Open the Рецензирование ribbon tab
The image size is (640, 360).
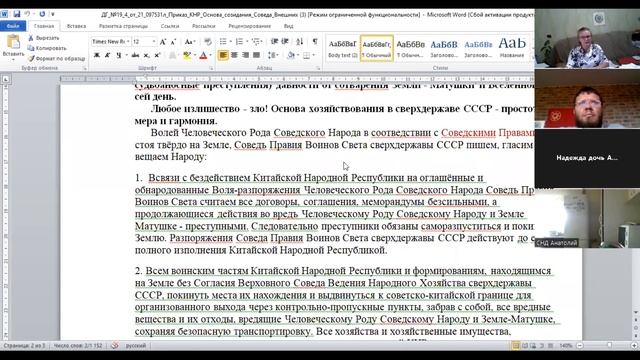pos(249,26)
